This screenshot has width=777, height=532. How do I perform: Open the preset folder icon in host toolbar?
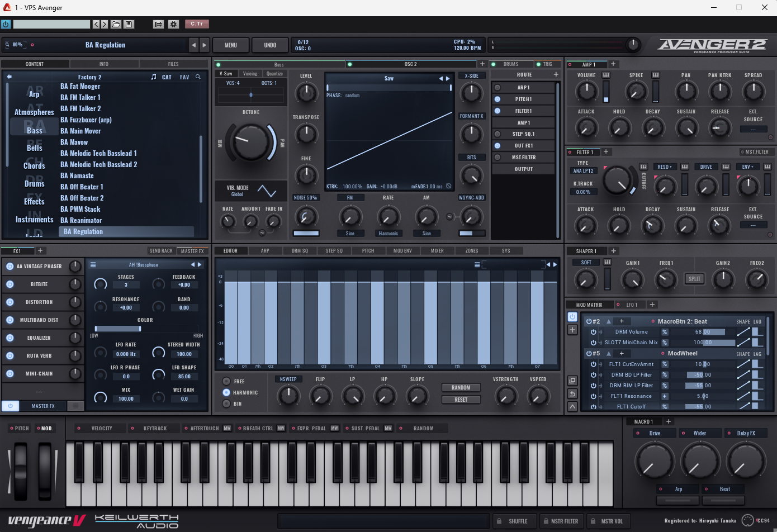pyautogui.click(x=116, y=24)
